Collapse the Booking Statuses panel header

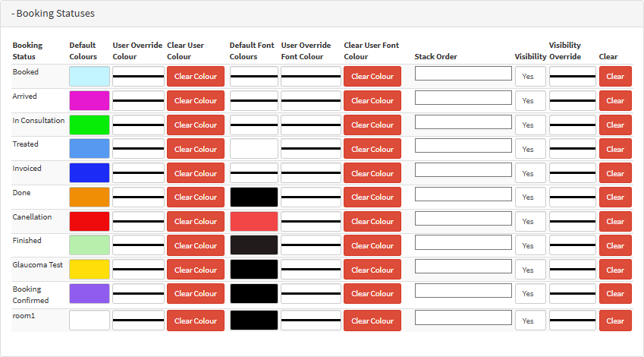(54, 14)
